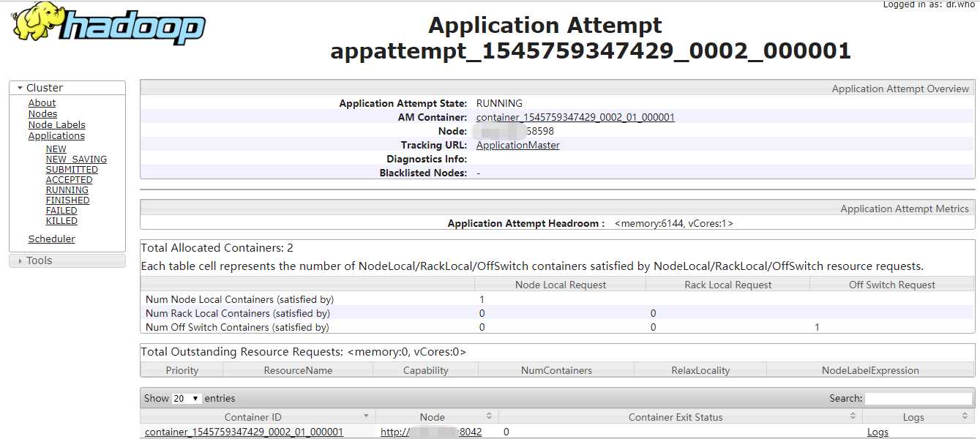Click the Total Outstanding Resource Requests text

[303, 352]
